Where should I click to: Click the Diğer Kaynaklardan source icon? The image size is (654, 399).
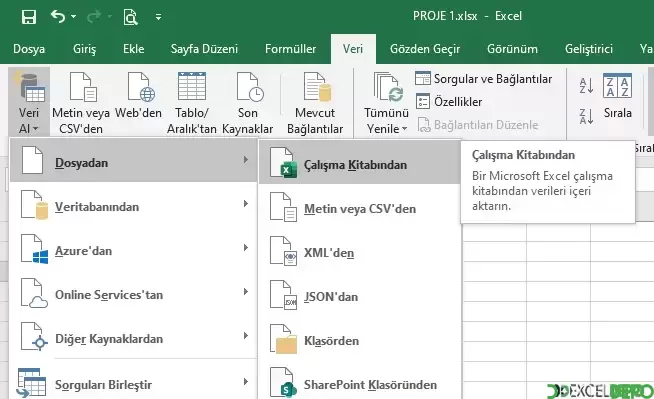35,337
